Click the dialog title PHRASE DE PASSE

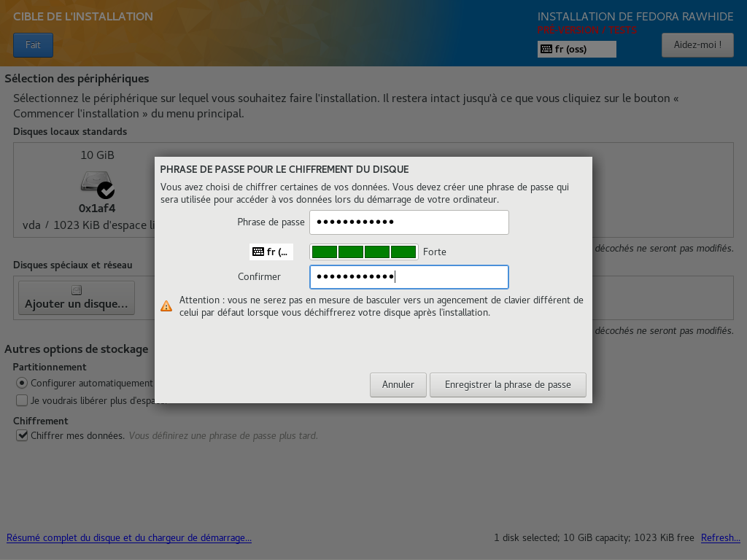coord(285,169)
